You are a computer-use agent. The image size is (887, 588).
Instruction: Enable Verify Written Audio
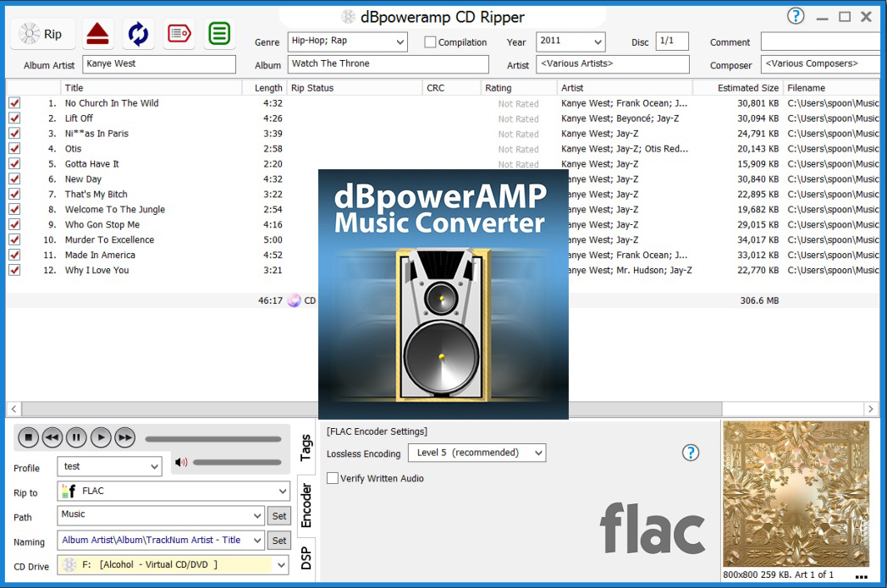[333, 478]
